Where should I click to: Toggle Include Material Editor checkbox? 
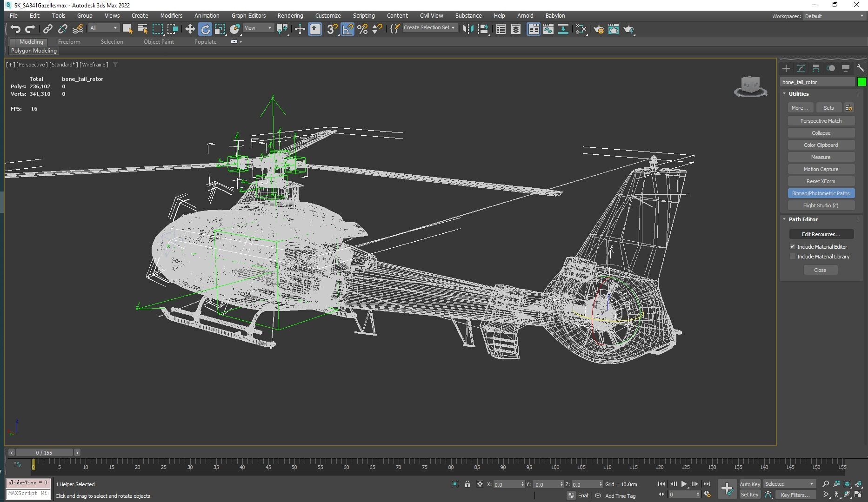(792, 247)
